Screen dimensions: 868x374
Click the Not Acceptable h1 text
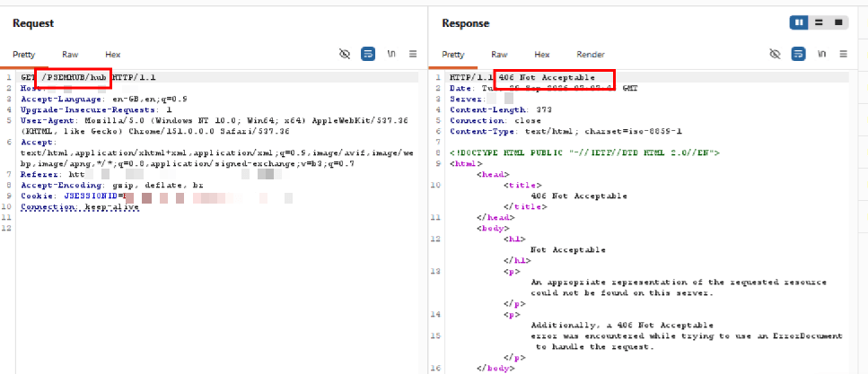pyautogui.click(x=568, y=249)
